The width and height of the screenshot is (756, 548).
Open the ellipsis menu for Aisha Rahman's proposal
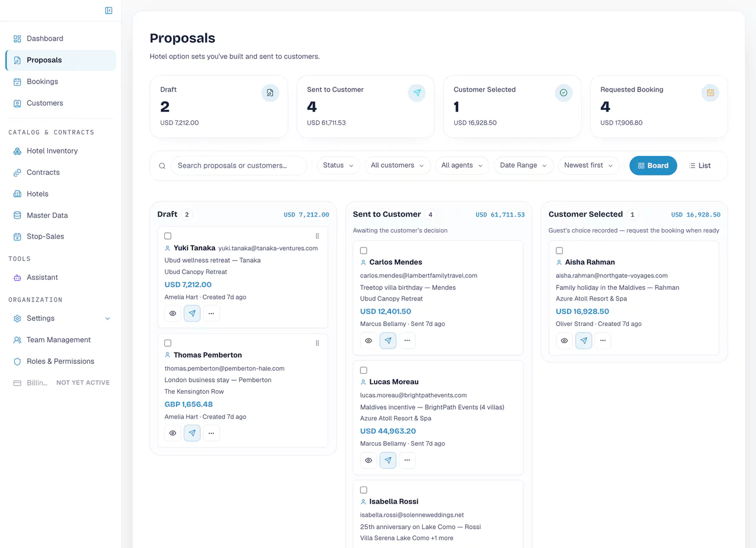coord(603,341)
